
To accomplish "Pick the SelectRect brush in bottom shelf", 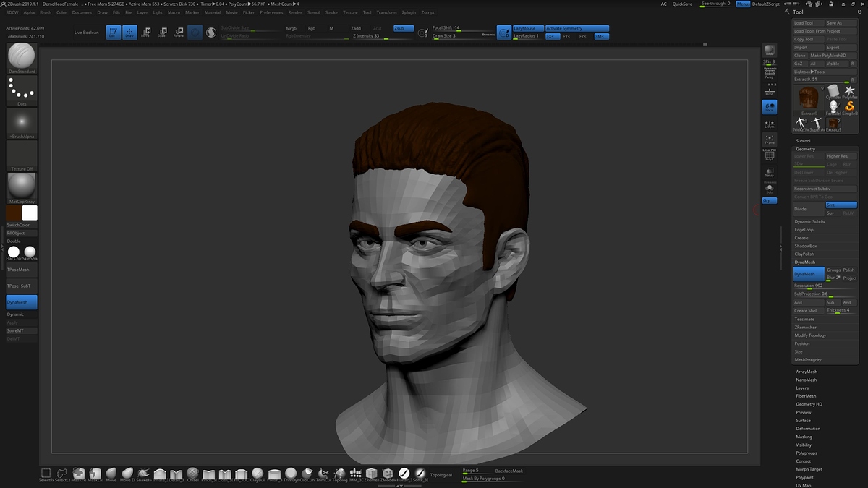I will point(46,473).
